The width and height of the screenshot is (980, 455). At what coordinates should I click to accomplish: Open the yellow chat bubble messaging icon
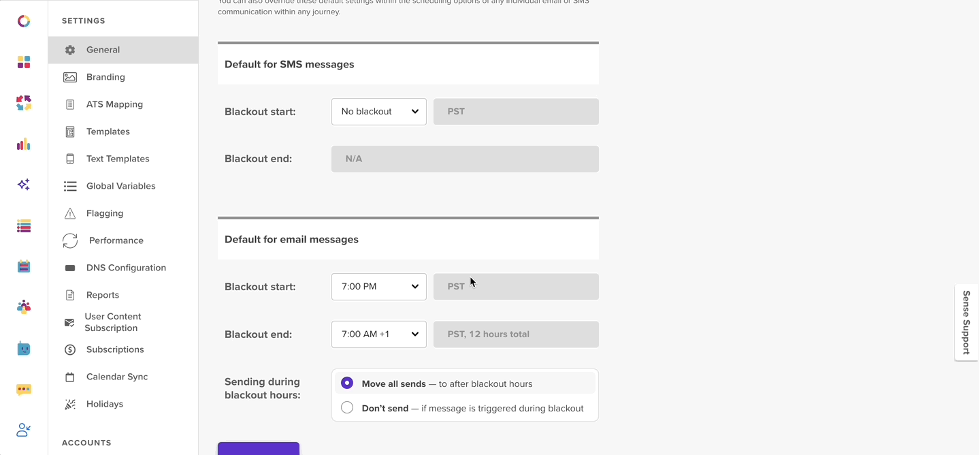pos(24,390)
